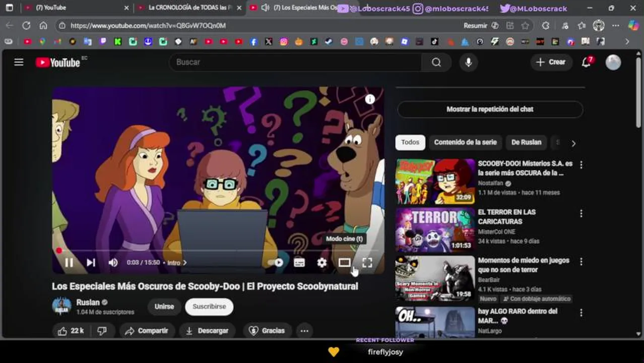Screen dimensions: 644x363
Task: Like the video (22 k)
Action: pyautogui.click(x=71, y=331)
